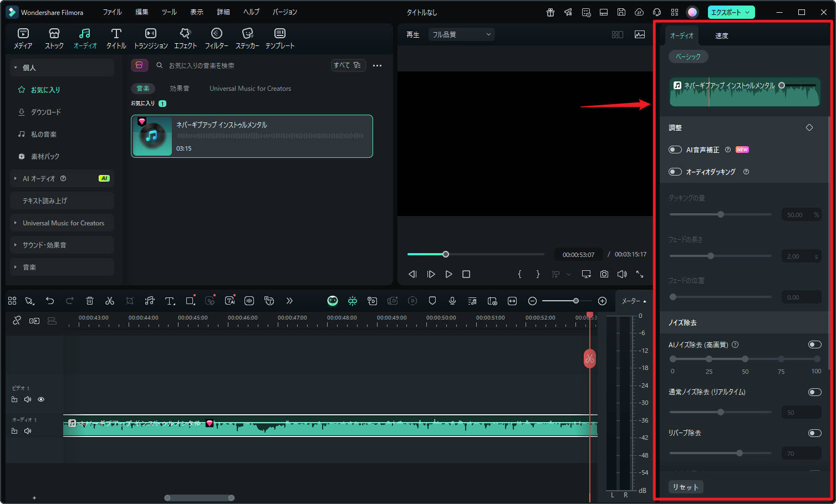Image resolution: width=836 pixels, height=504 pixels.
Task: Enable リバーブ除去 switch
Action: click(815, 433)
